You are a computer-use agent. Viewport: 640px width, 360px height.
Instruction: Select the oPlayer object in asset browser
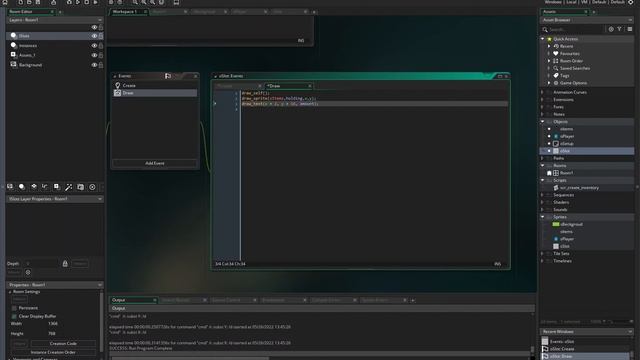(x=567, y=136)
